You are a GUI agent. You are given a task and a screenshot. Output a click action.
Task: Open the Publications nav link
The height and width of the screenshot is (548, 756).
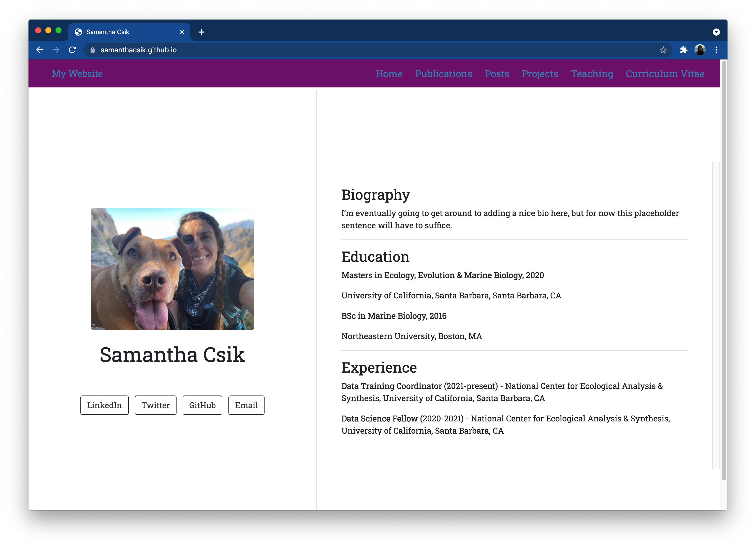pyautogui.click(x=443, y=74)
